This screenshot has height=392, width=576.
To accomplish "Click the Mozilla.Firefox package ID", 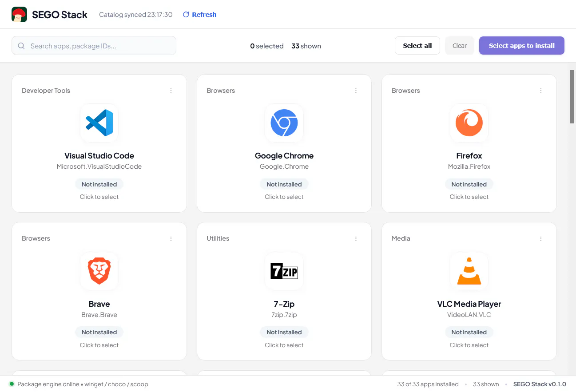I will [469, 166].
